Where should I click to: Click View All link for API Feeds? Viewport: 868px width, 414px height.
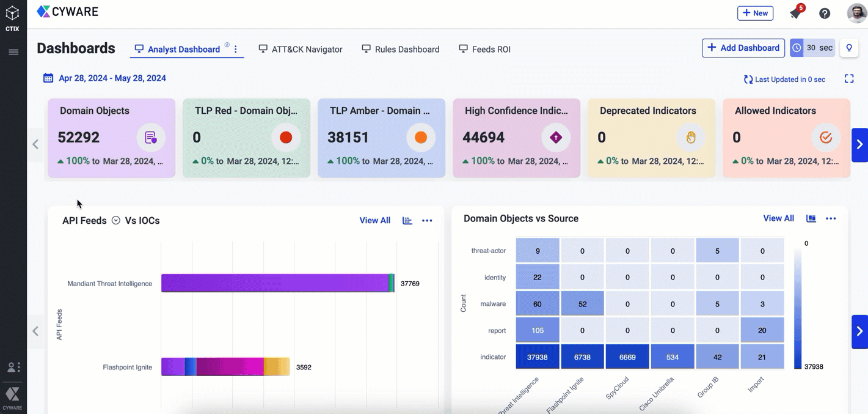pos(374,221)
